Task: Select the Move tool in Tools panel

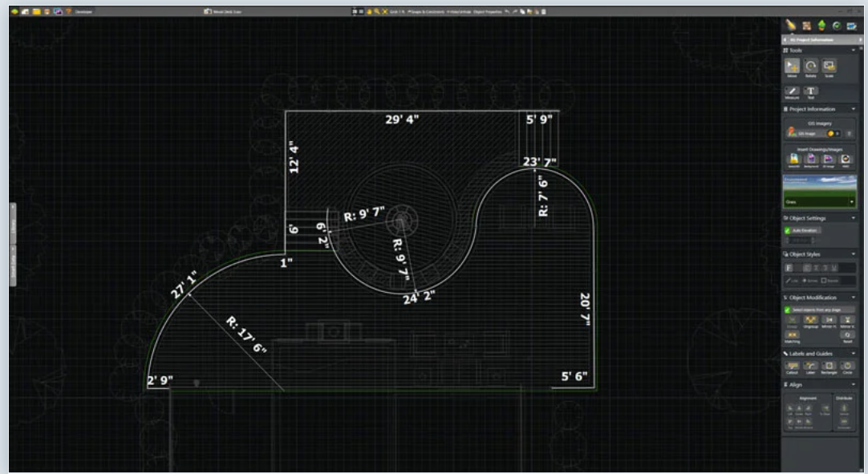Action: pos(792,67)
